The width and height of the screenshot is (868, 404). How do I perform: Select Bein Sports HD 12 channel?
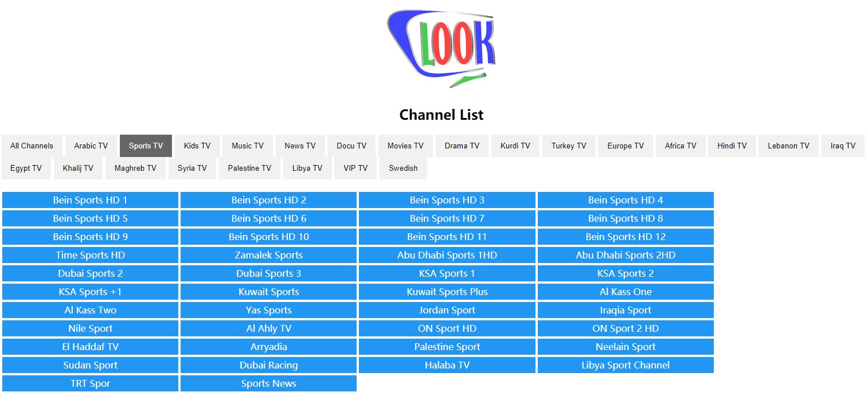(x=625, y=237)
